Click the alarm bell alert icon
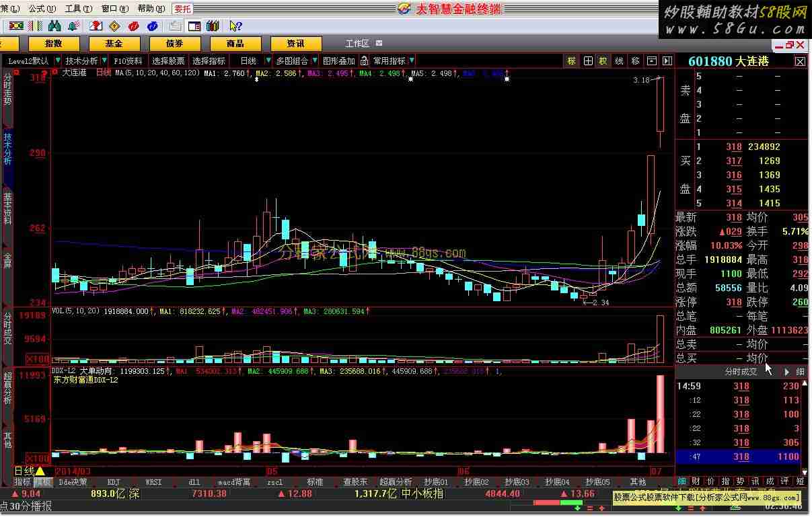 75,26
